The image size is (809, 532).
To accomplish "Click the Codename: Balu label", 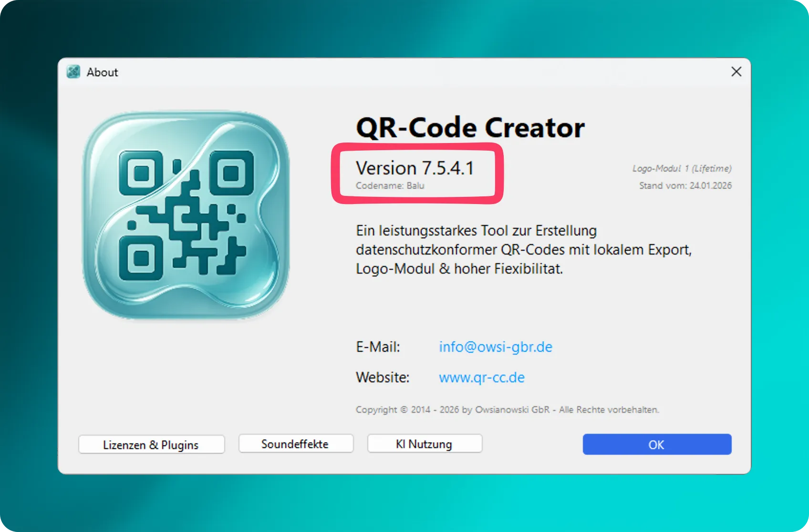I will (x=390, y=186).
